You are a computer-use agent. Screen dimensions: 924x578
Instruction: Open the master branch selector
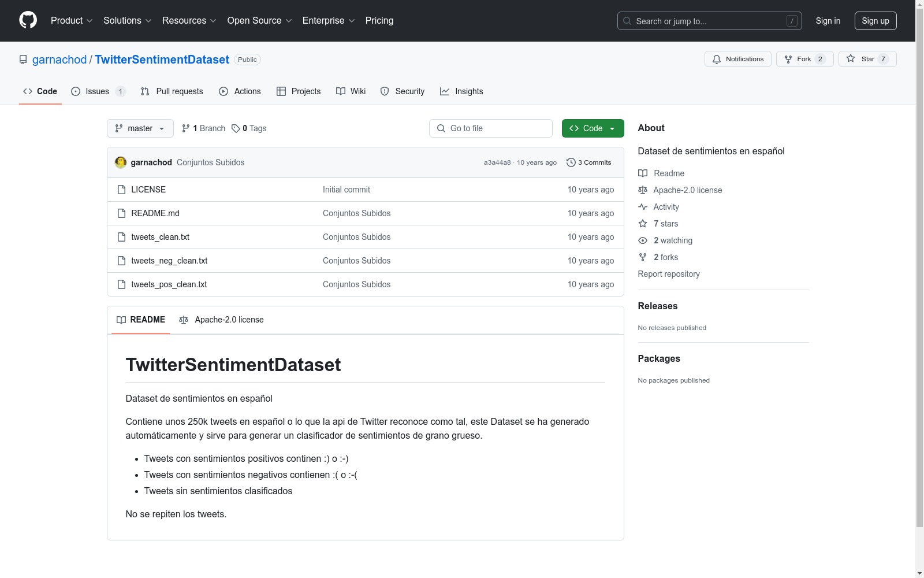140,128
